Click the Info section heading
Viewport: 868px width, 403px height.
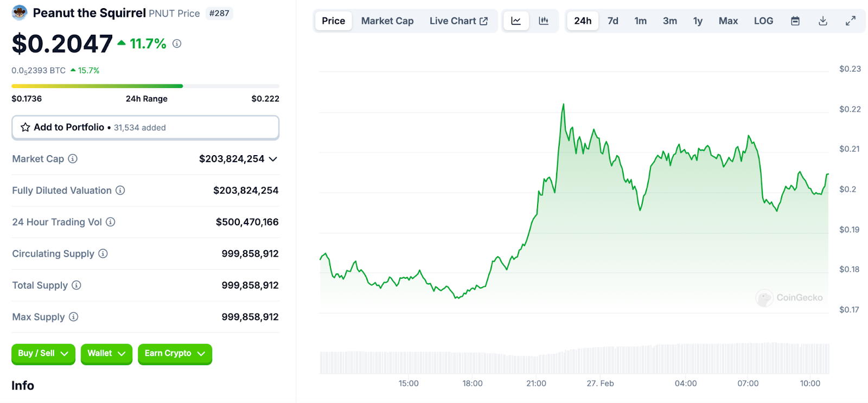coord(23,386)
